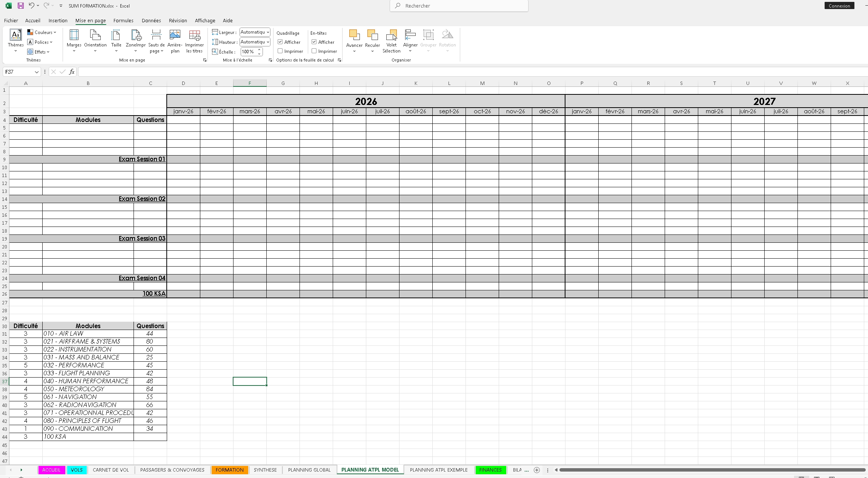Screen dimensions: 868x478
Task: Add a new sheet with plus icon
Action: point(537,470)
